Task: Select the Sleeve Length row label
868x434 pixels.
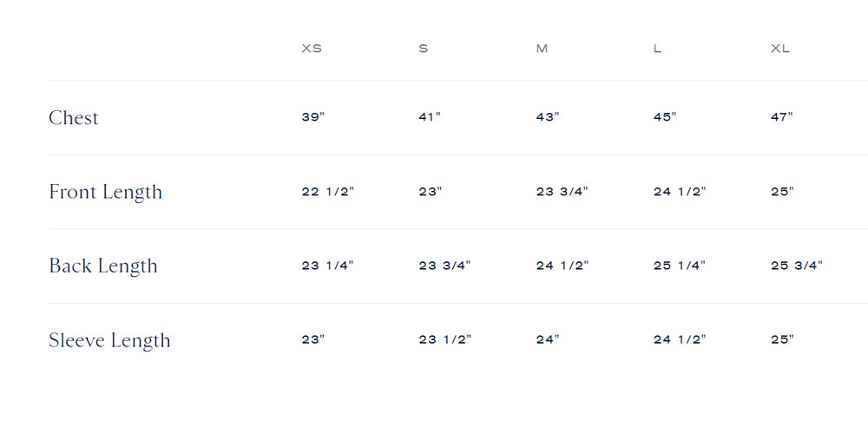Action: [x=109, y=340]
